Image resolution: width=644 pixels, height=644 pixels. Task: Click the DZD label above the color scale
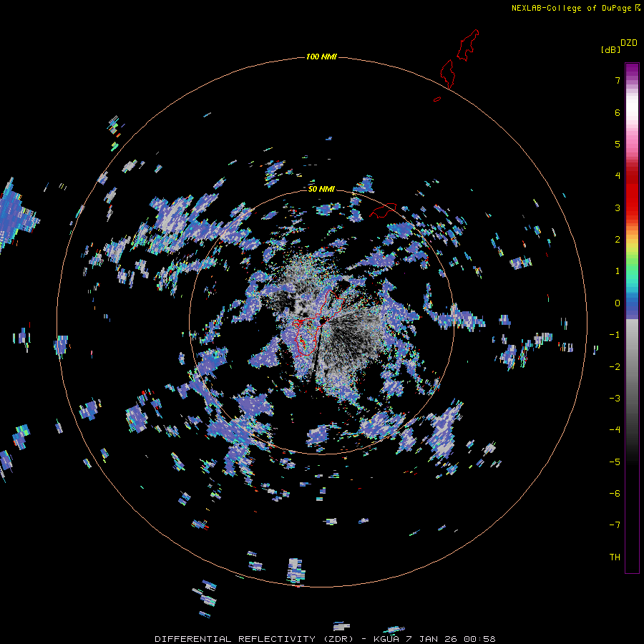click(x=629, y=43)
